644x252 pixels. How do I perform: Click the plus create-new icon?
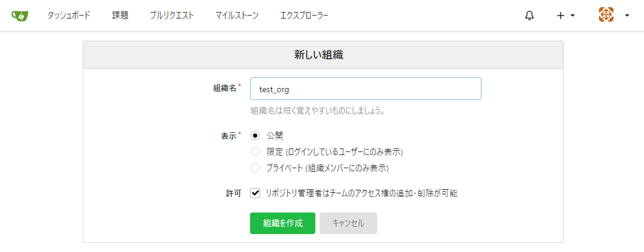click(x=561, y=16)
